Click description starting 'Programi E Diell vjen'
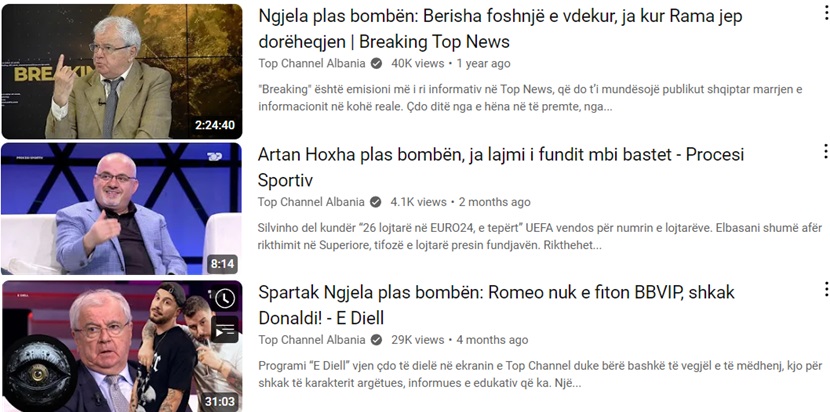 [x=540, y=374]
